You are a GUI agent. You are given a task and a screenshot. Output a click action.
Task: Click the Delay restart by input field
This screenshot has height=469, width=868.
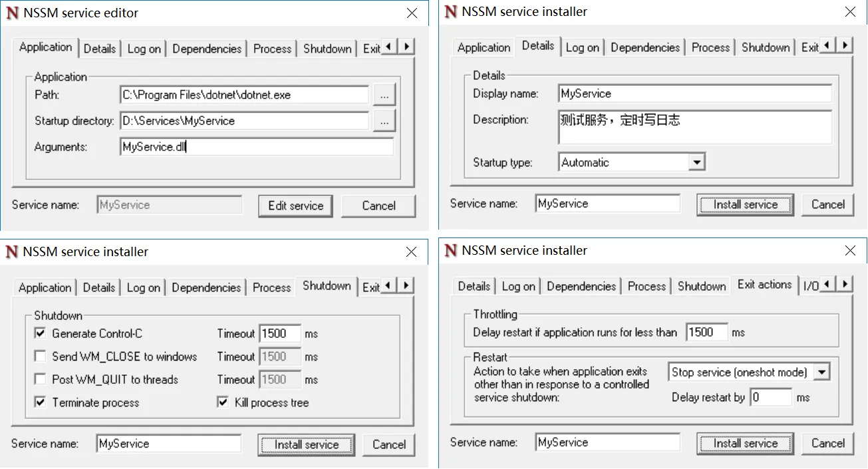(771, 398)
